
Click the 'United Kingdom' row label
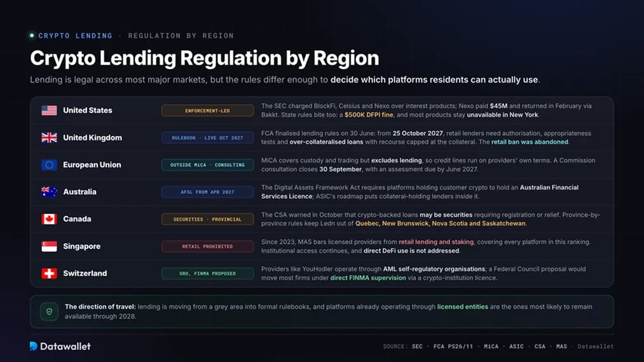click(92, 137)
